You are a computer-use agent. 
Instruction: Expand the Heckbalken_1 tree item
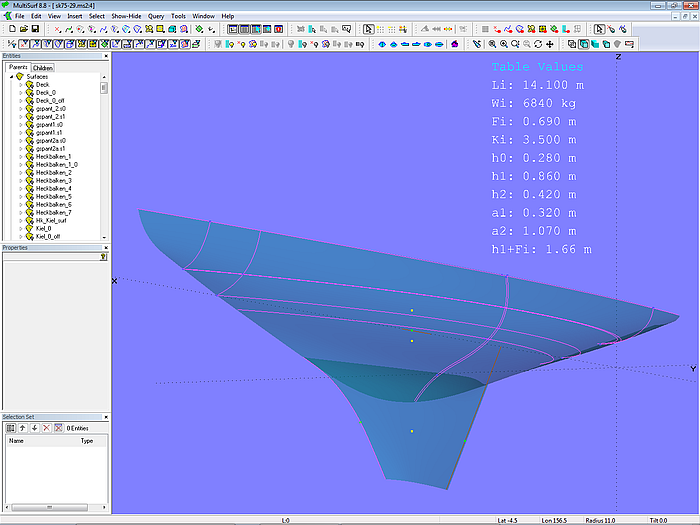[x=20, y=156]
